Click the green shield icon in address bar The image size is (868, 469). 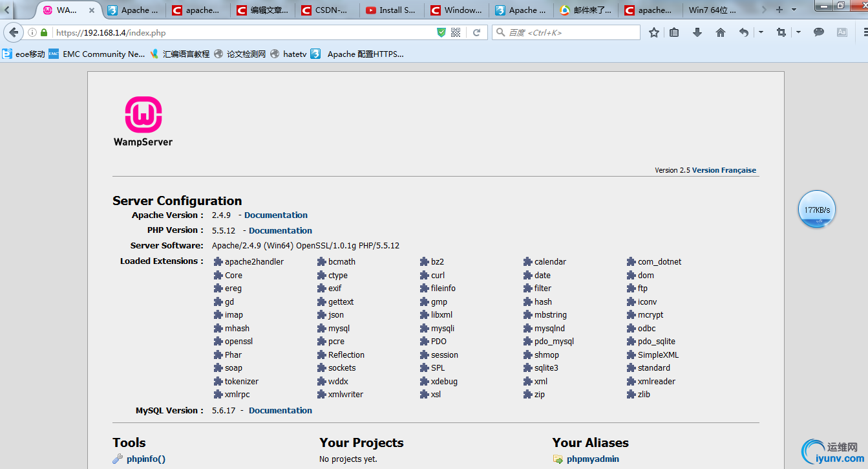coord(441,32)
